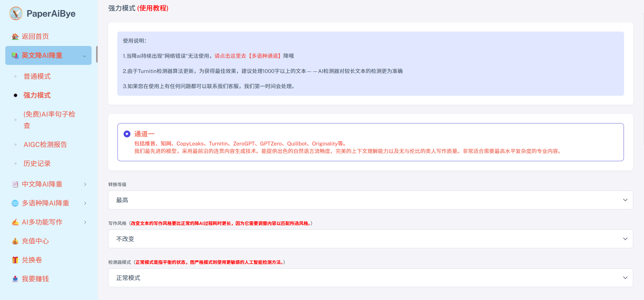Select the 通道一 radio button
The width and height of the screenshot is (644, 300).
[x=127, y=134]
